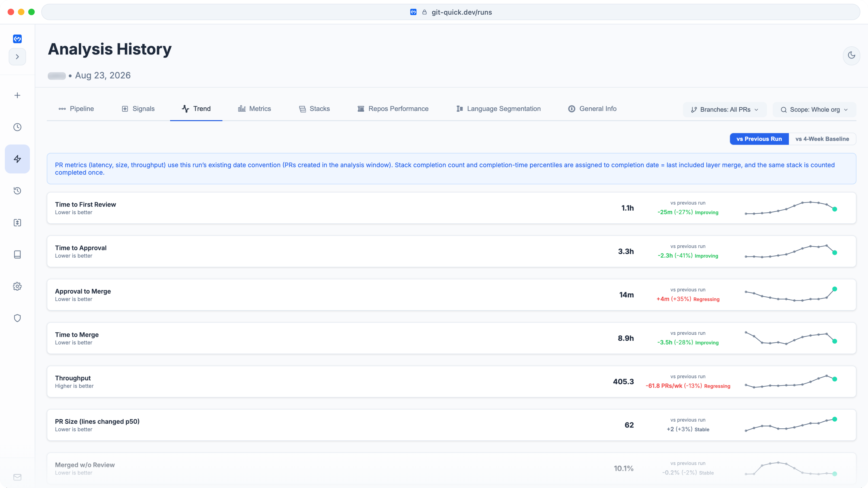The height and width of the screenshot is (488, 868).
Task: Click the Analysis History heading
Action: point(110,49)
